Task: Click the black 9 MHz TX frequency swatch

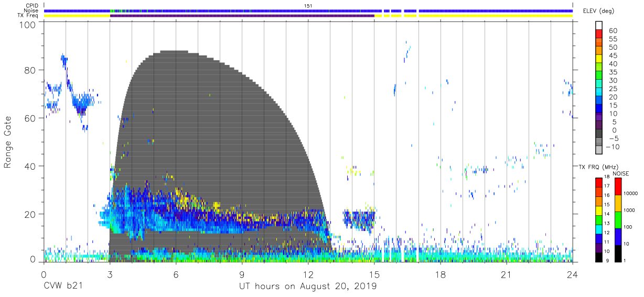Action: tap(598, 257)
